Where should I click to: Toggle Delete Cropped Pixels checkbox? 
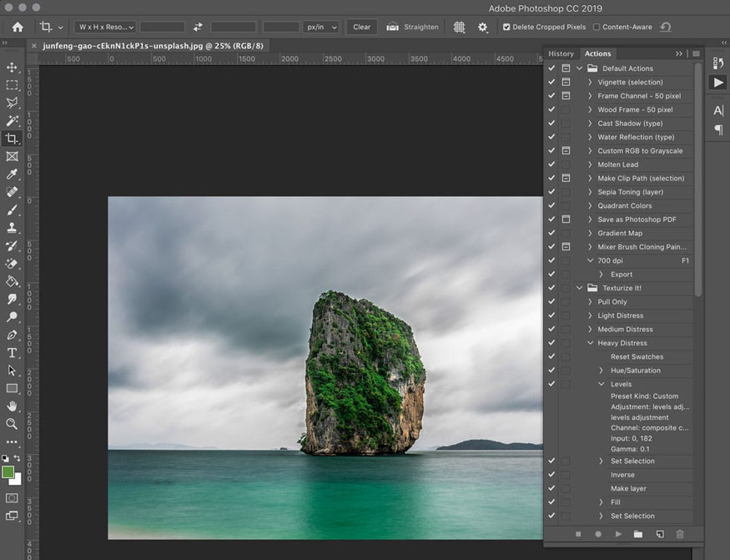(506, 27)
